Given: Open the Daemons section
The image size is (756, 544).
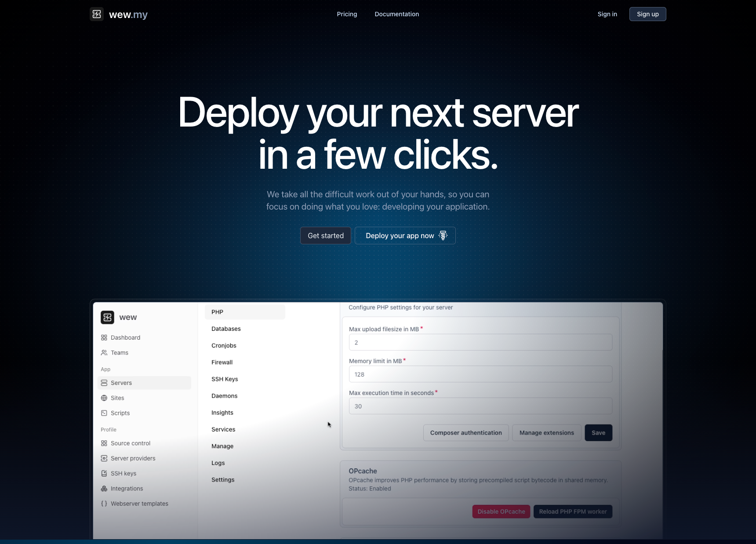Looking at the screenshot, I should (x=224, y=396).
